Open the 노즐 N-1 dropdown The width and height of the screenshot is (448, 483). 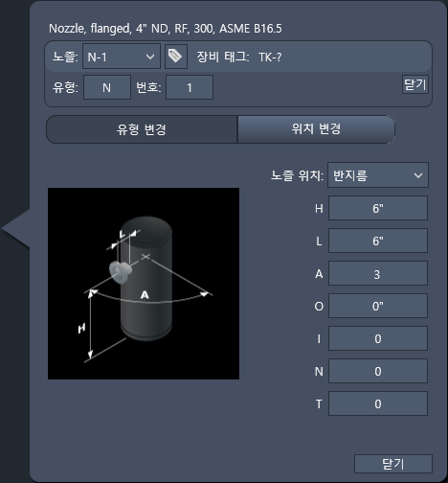click(122, 57)
